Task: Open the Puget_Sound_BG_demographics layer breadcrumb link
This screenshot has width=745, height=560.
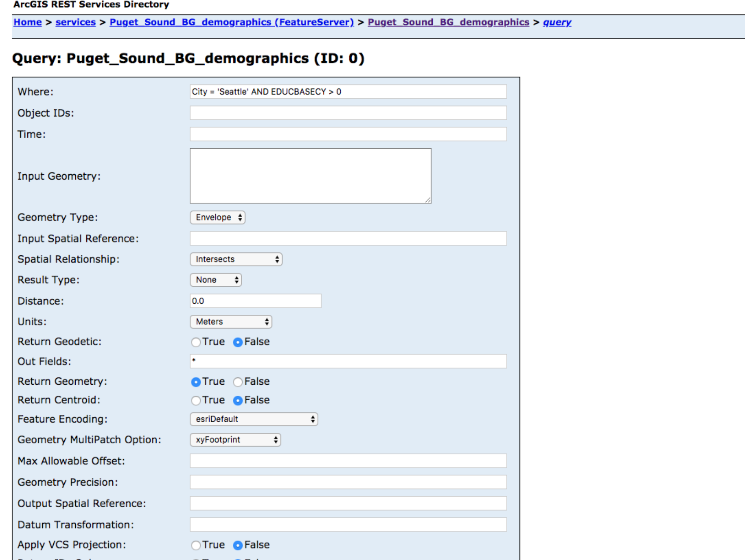Action: pos(448,22)
